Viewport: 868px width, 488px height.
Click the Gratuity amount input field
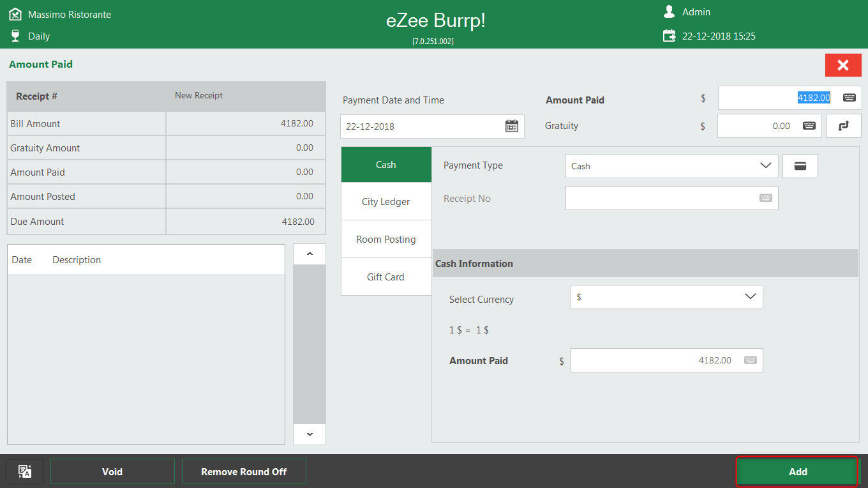pyautogui.click(x=770, y=126)
